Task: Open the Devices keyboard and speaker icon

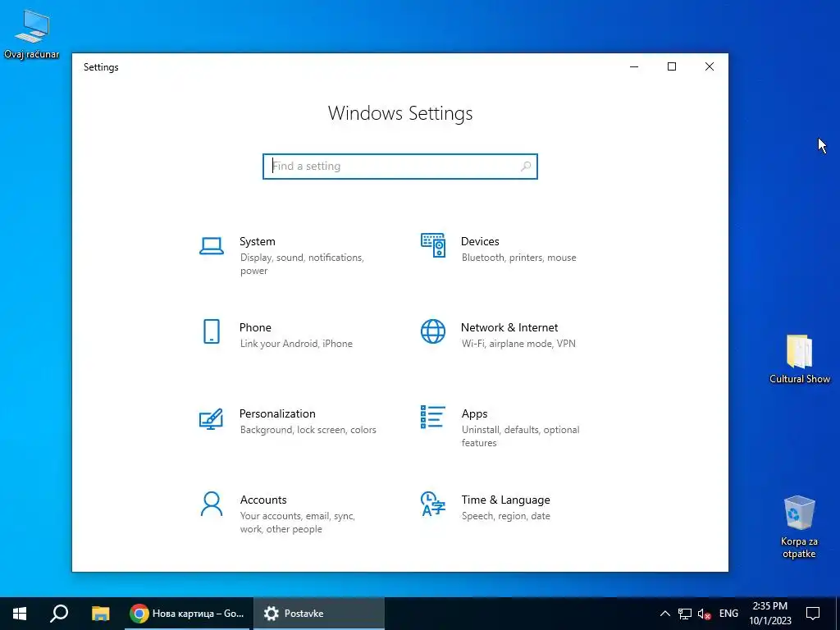Action: [433, 245]
